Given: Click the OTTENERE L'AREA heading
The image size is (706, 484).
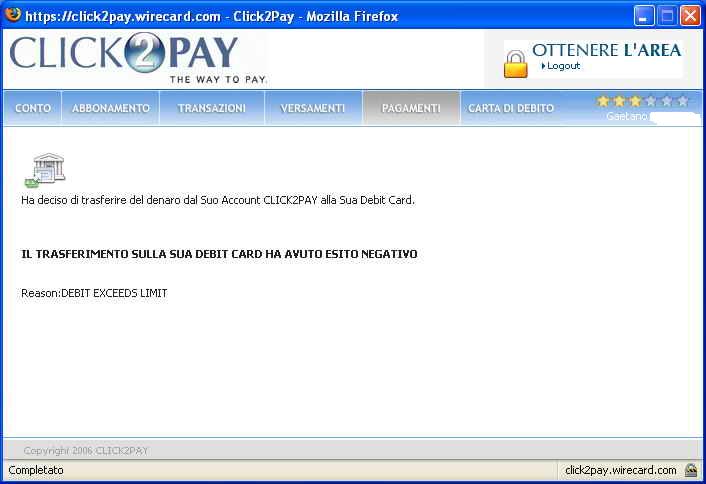Looking at the screenshot, I should (606, 50).
